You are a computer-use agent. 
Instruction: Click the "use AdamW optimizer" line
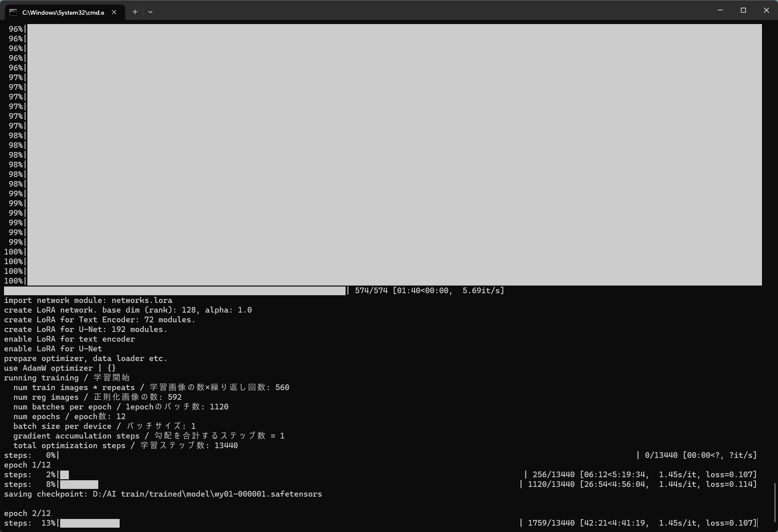59,368
